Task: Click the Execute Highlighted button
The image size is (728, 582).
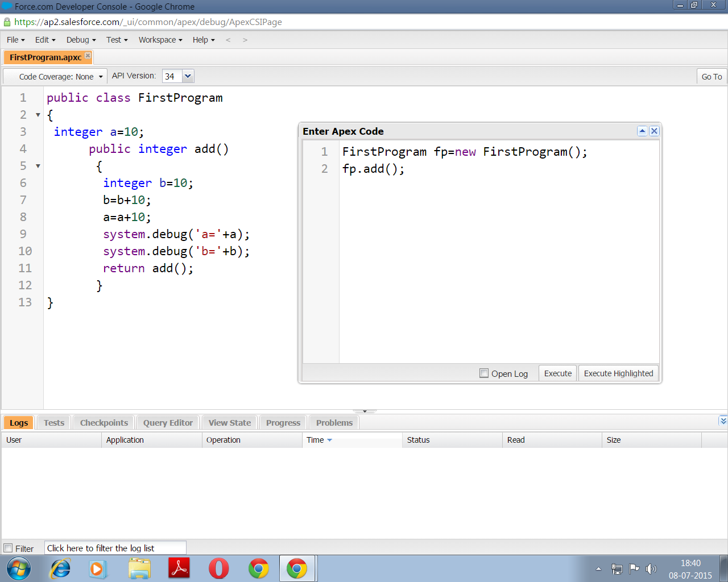Action: click(618, 373)
